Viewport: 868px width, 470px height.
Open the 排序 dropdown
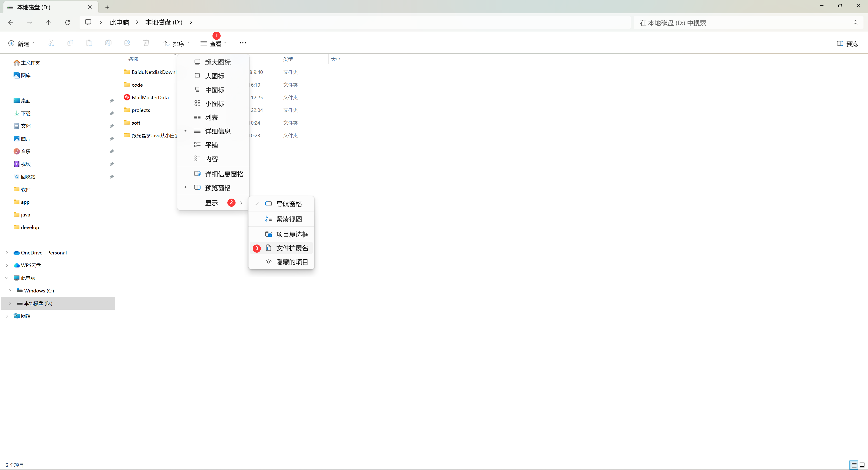(x=176, y=43)
